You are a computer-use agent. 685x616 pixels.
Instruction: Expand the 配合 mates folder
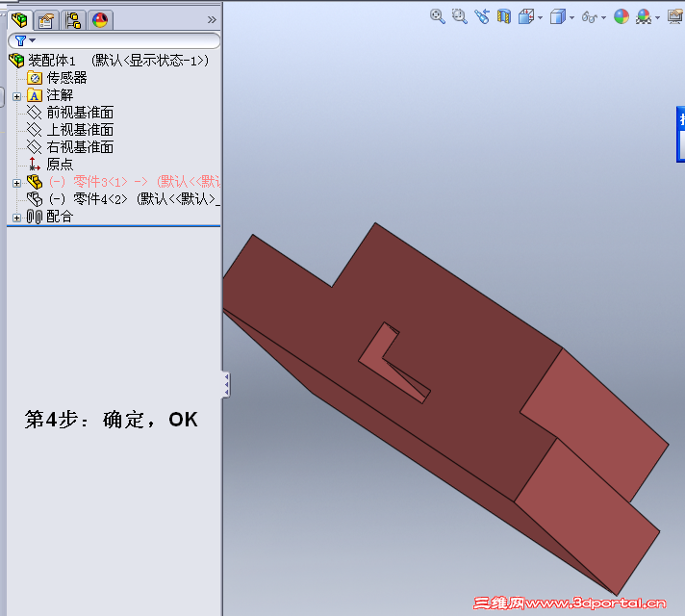tap(16, 218)
